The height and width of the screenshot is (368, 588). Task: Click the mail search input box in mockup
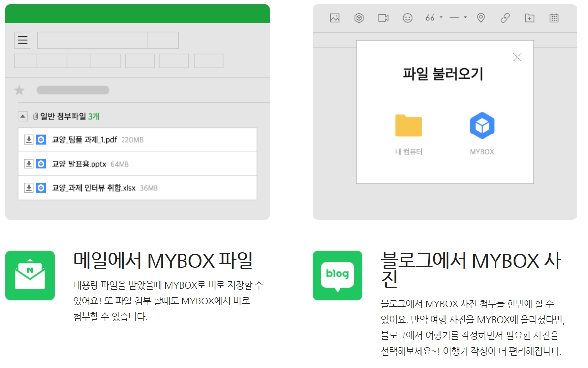pos(92,40)
